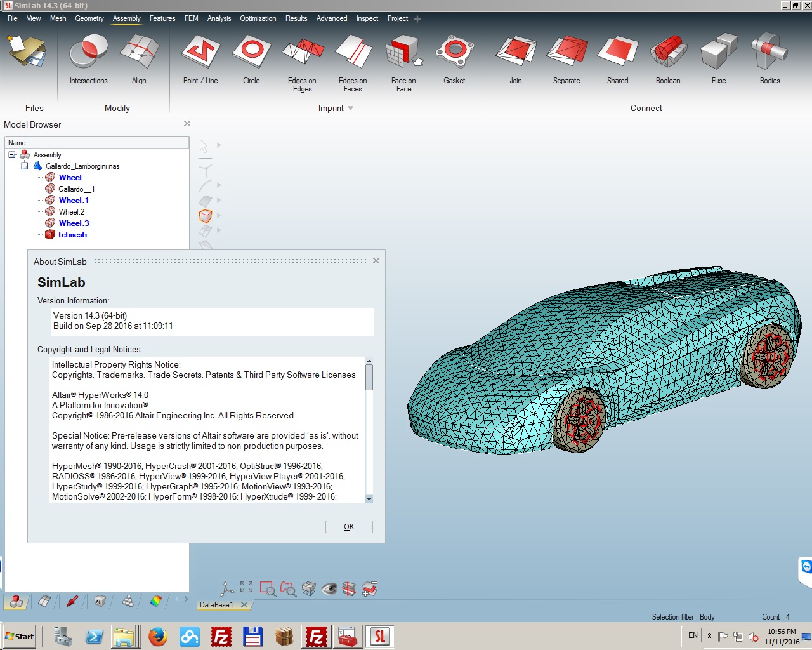Open Firefox from the taskbar
The image size is (812, 650).
(x=158, y=636)
